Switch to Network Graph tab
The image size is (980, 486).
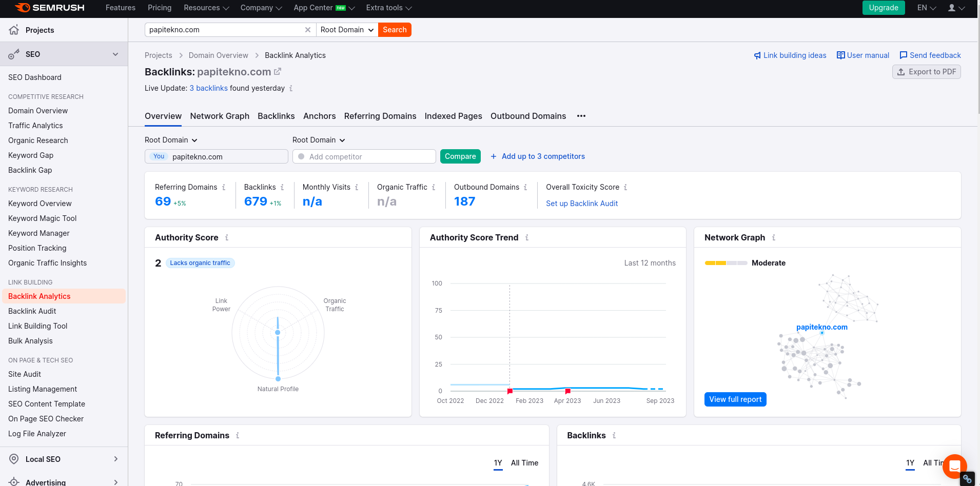pyautogui.click(x=220, y=116)
